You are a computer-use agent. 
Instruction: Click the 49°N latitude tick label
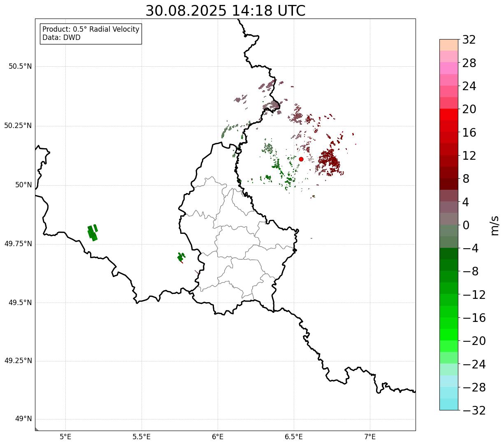pyautogui.click(x=24, y=419)
